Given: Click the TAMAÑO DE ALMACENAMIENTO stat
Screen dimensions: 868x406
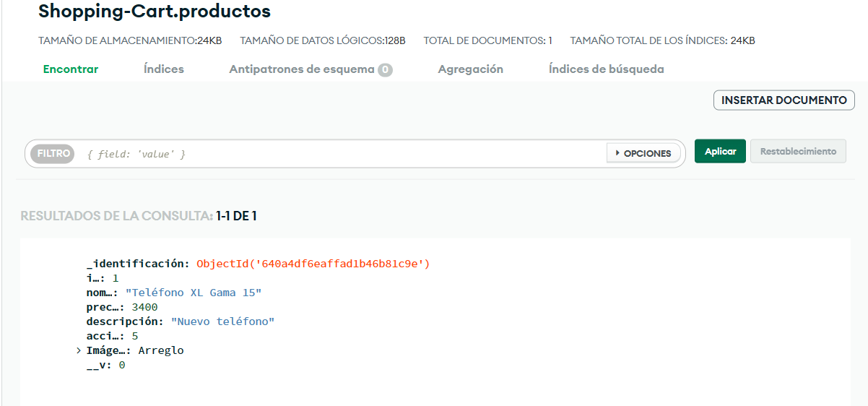Looking at the screenshot, I should [x=130, y=40].
